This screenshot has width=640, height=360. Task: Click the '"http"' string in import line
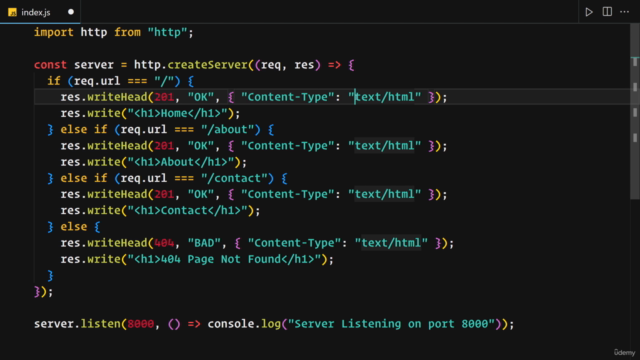click(167, 32)
